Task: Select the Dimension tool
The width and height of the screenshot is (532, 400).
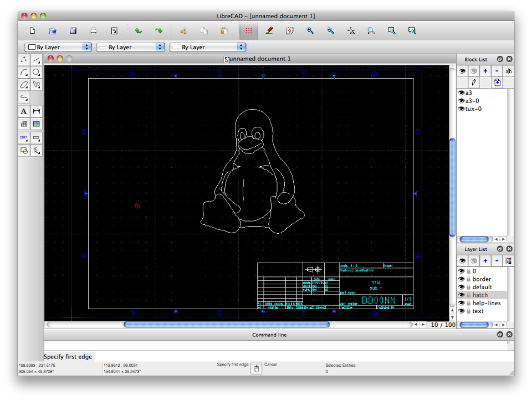Action: [x=36, y=111]
